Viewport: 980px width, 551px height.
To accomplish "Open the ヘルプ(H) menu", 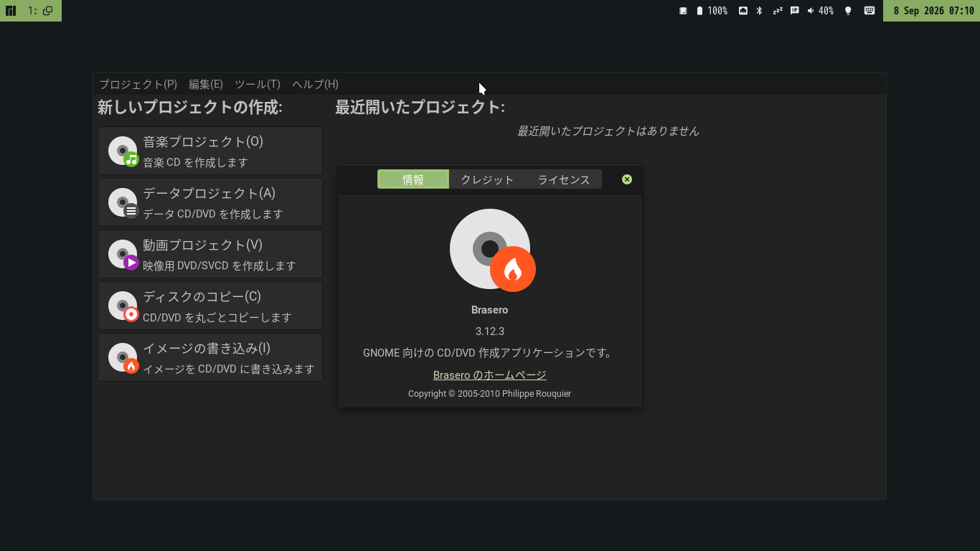I will coord(316,84).
